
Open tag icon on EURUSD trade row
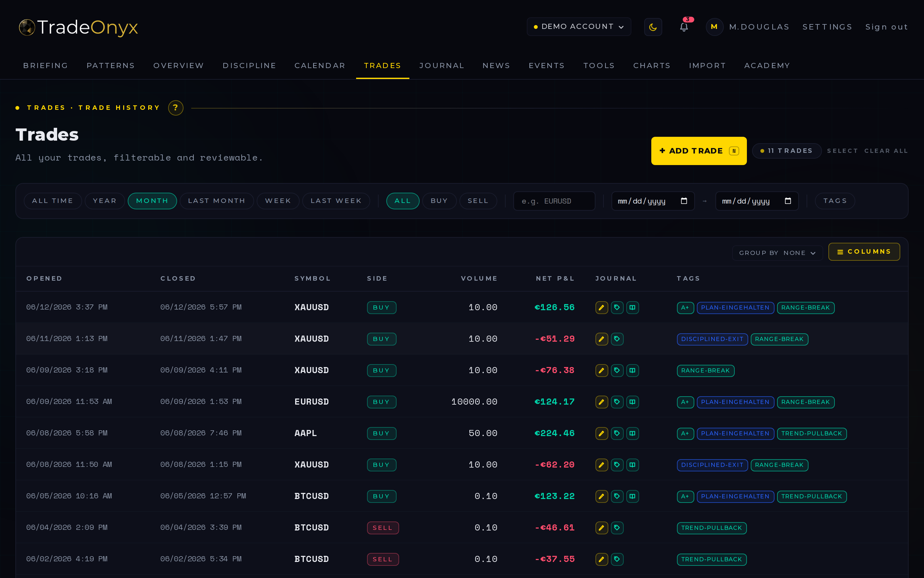pyautogui.click(x=617, y=402)
